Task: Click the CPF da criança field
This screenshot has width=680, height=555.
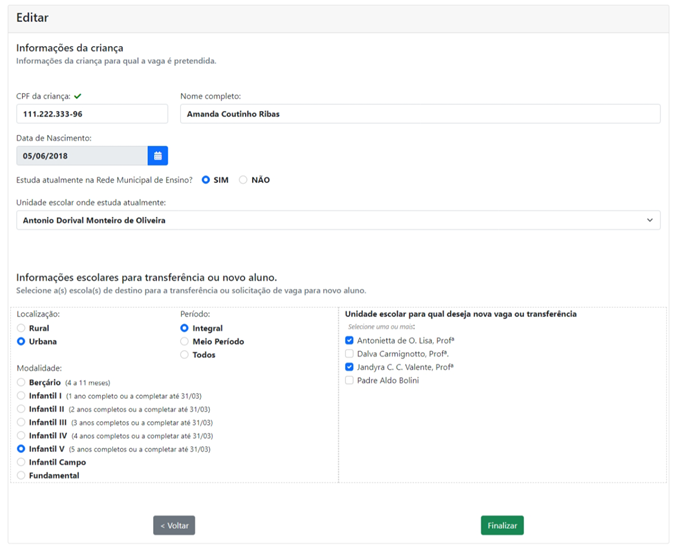Action: click(x=92, y=114)
